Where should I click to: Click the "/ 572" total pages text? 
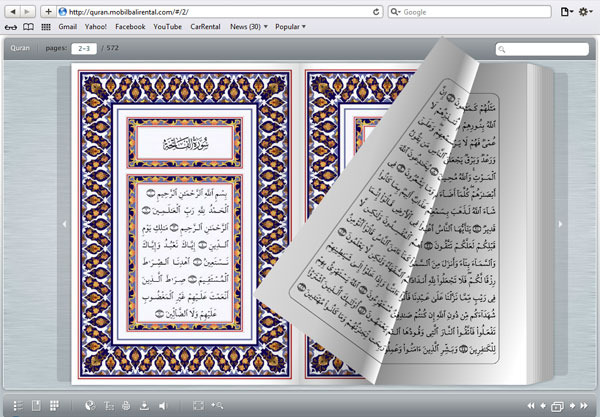click(x=110, y=48)
